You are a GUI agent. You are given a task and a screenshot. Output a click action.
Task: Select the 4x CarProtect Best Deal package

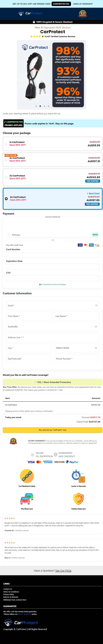click(52, 199)
